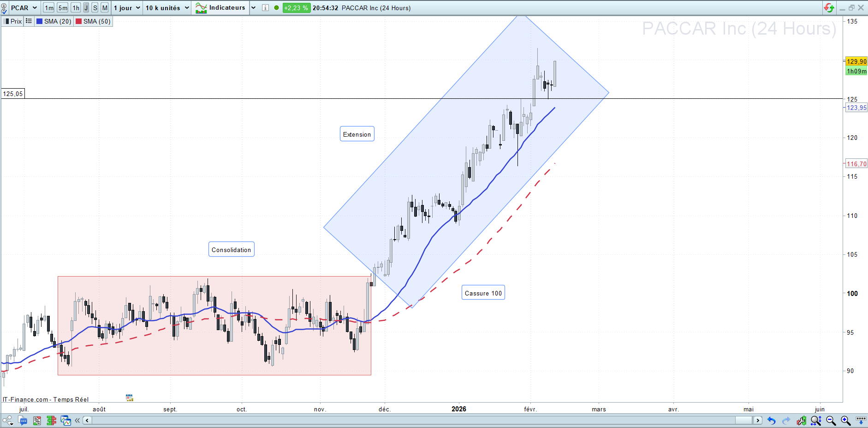Open the notes list icon in bottom toolbar
Screen dimensions: 868x428
click(37, 421)
